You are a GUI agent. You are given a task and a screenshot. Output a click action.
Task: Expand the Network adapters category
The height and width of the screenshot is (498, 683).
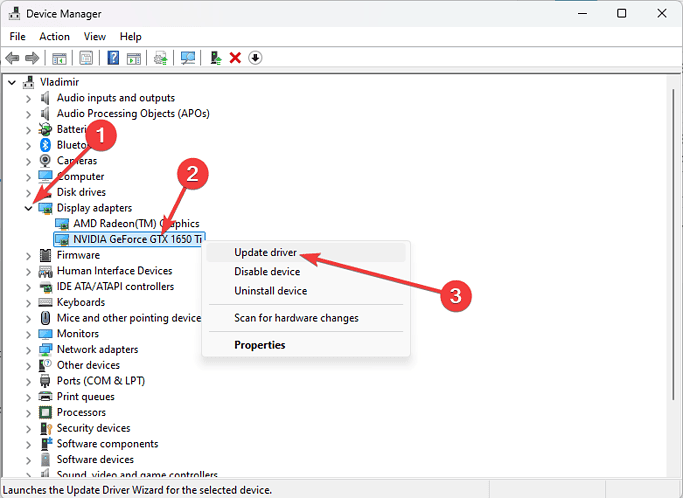(27, 349)
